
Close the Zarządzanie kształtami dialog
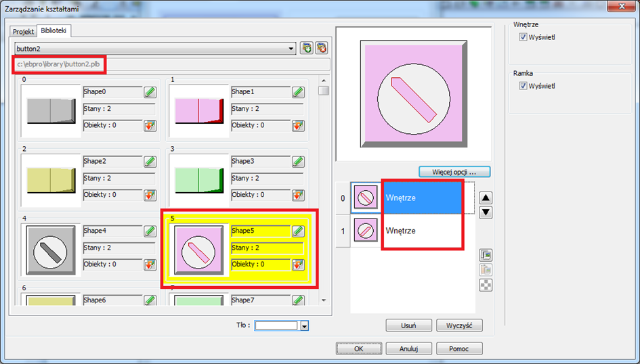click(x=622, y=7)
